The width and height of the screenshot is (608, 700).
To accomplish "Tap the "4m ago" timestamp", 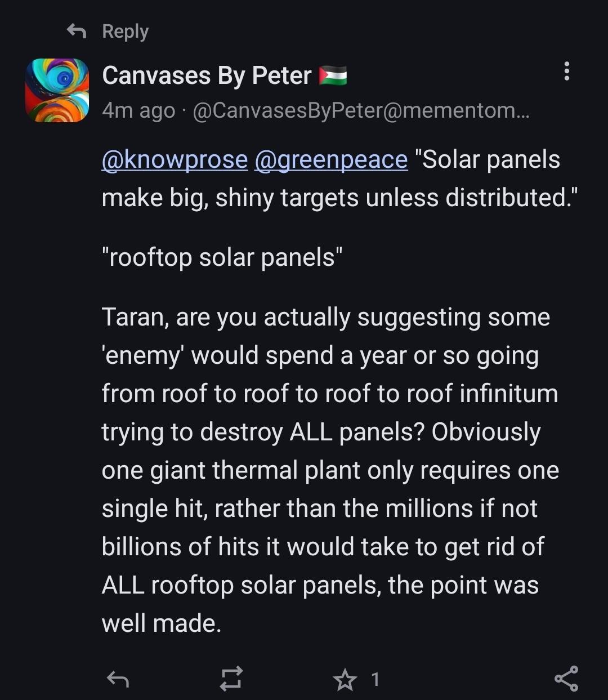I will point(138,110).
